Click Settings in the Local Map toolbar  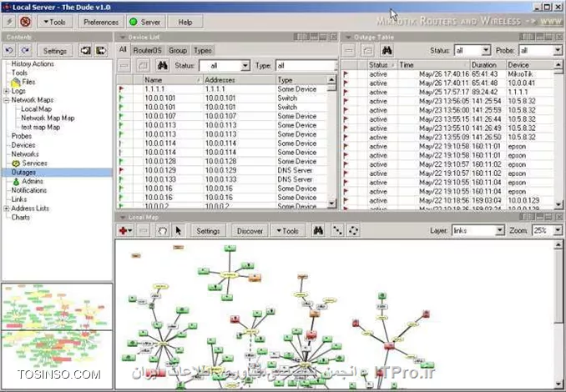(x=208, y=231)
